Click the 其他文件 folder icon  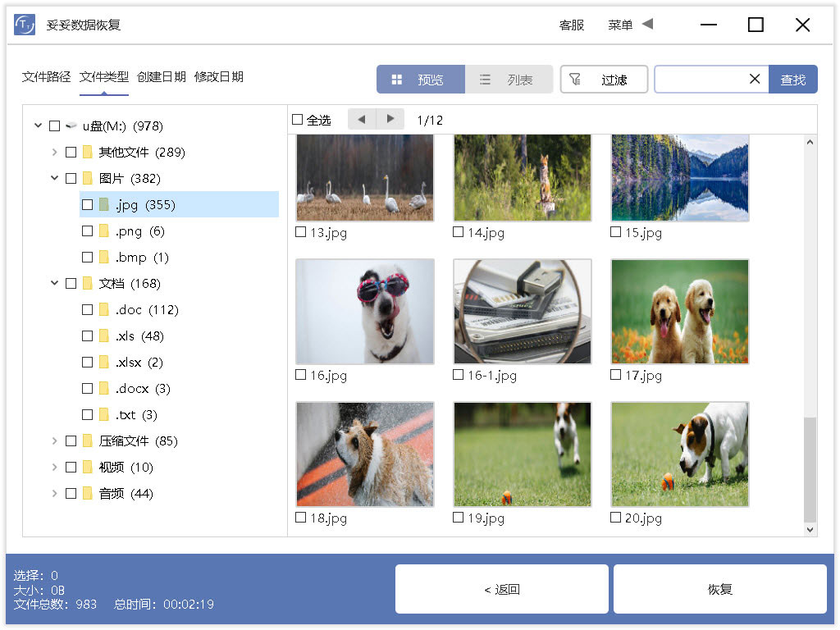[x=87, y=152]
